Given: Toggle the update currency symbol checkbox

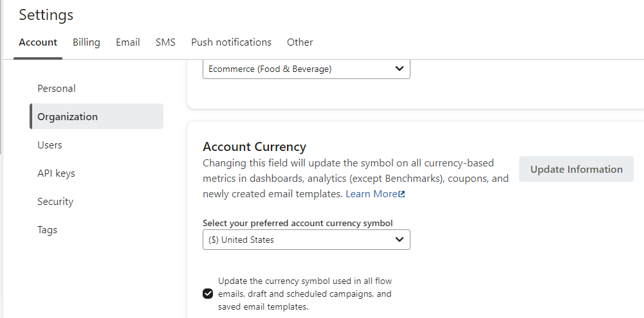Looking at the screenshot, I should point(208,294).
